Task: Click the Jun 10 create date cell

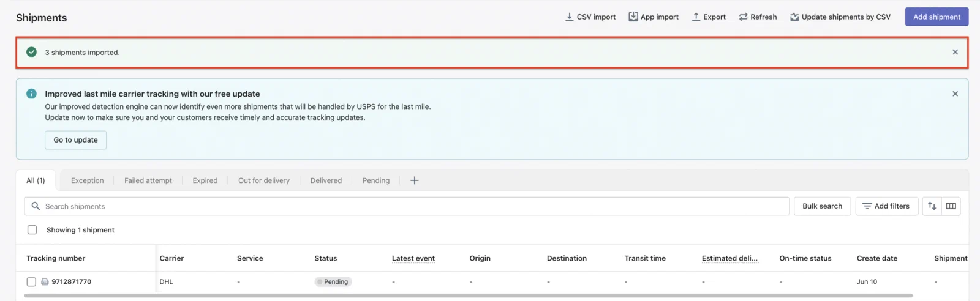Action: point(867,282)
